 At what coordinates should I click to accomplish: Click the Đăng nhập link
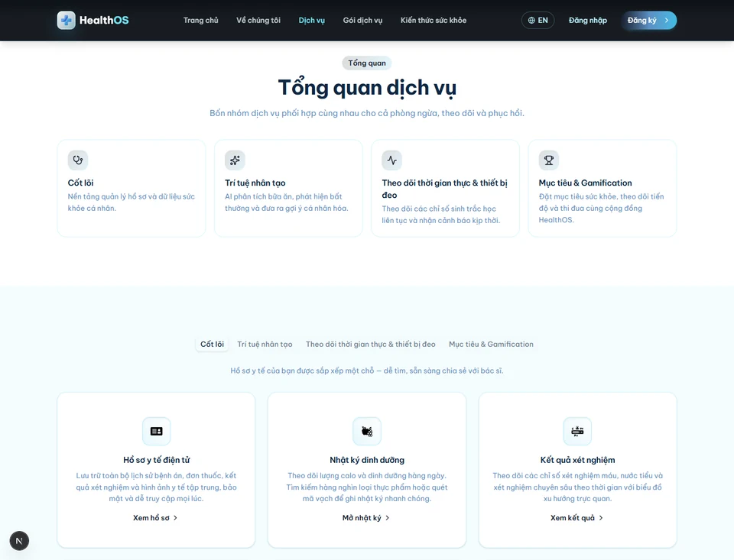click(588, 20)
